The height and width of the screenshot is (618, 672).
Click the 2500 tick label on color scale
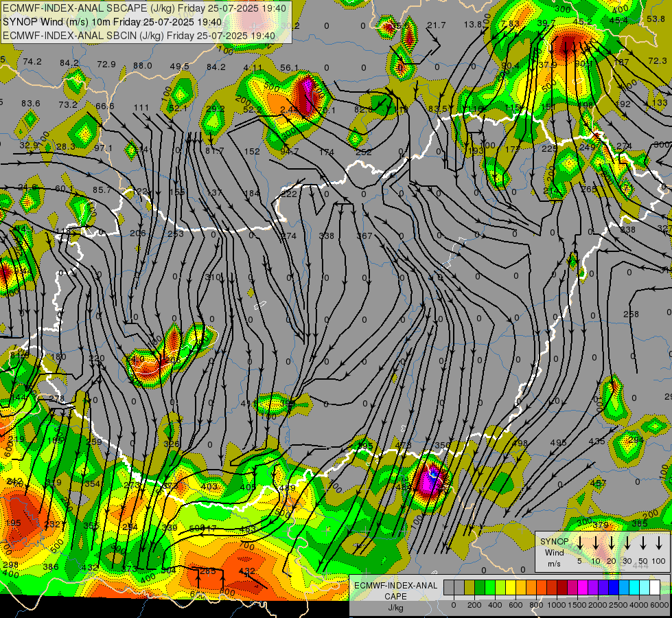618,605
